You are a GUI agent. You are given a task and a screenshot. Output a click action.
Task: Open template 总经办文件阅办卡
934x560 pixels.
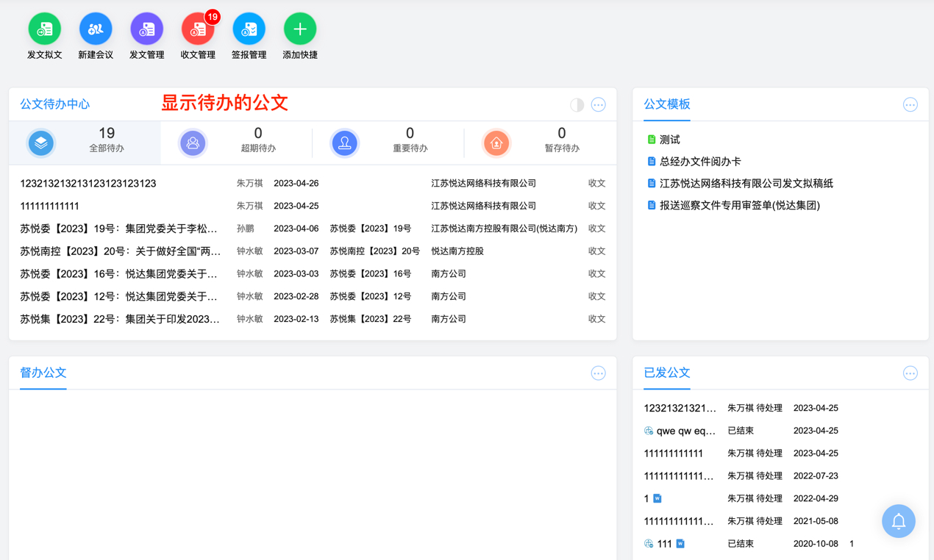pyautogui.click(x=699, y=162)
